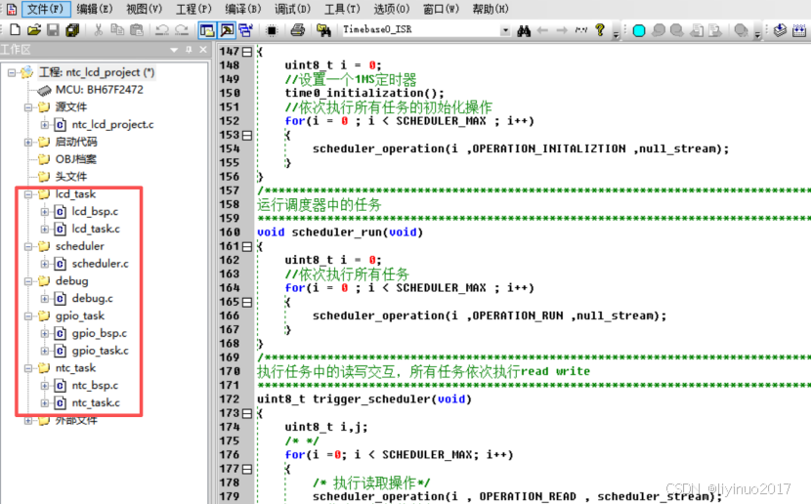Open the 调试(D) menu

click(292, 9)
